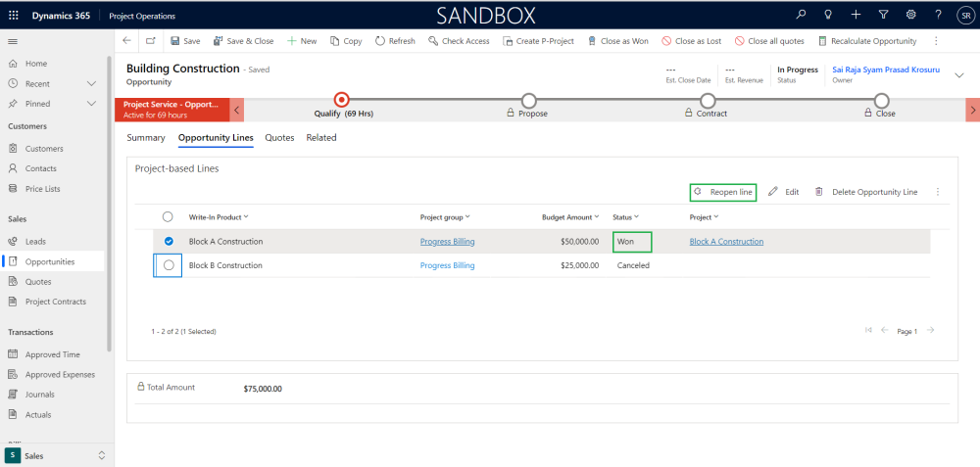This screenshot has width=980, height=467.
Task: Open Progress Billing link for Block A
Action: click(448, 242)
